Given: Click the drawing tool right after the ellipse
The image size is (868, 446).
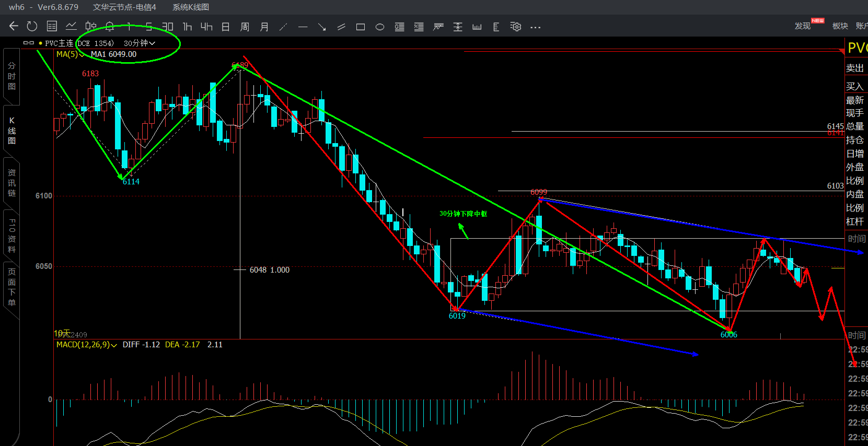Looking at the screenshot, I should click(399, 27).
